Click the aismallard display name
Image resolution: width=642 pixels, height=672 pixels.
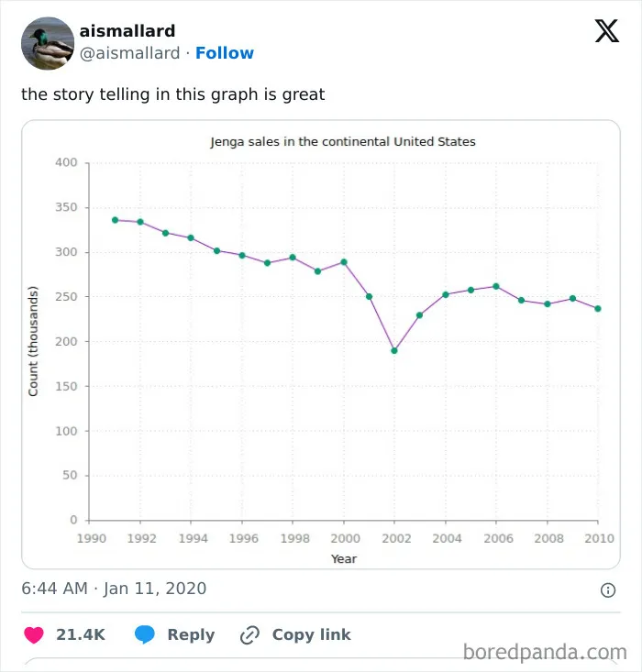click(x=127, y=31)
